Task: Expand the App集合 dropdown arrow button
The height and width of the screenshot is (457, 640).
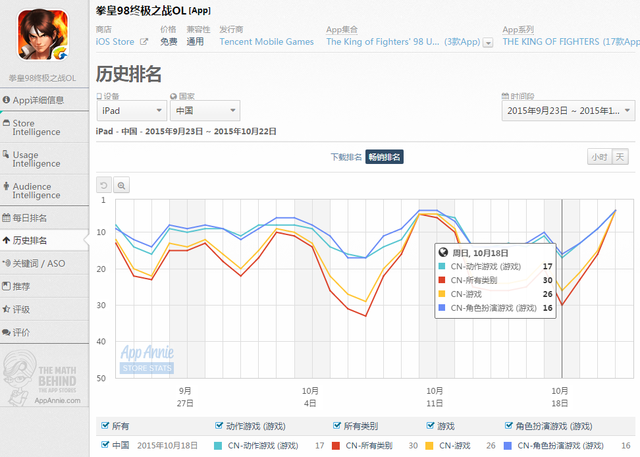Action: point(488,42)
